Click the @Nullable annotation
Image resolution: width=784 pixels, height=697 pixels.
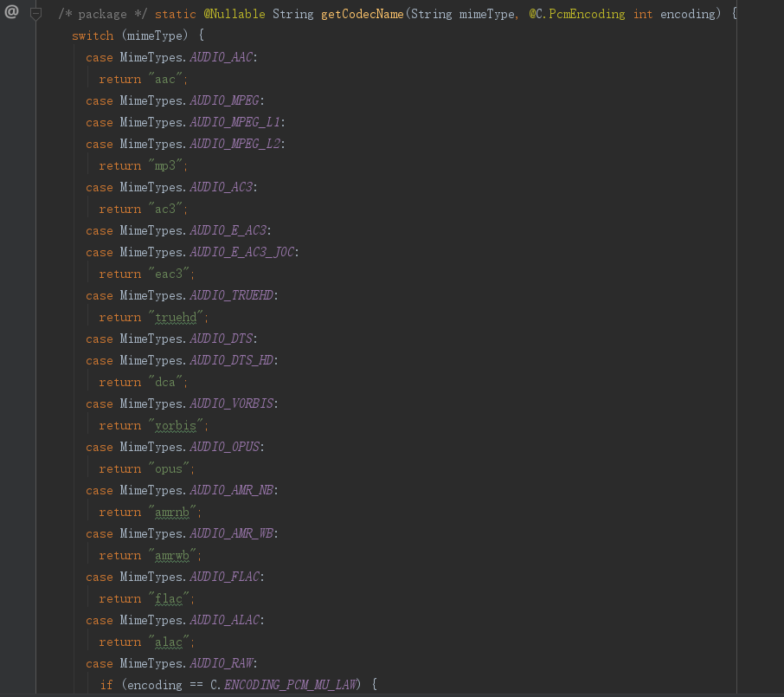235,14
